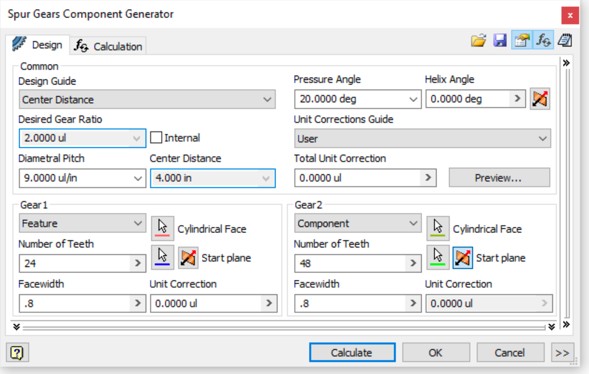Toggle the calculation fx button in toolbar
The height and width of the screenshot is (374, 589).
pyautogui.click(x=543, y=40)
